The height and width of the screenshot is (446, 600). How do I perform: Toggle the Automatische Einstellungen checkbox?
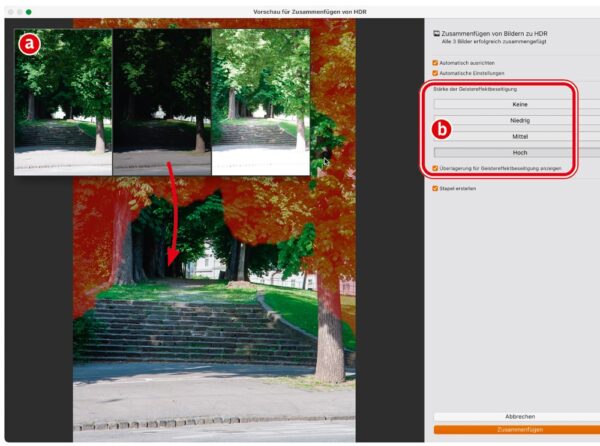(435, 73)
